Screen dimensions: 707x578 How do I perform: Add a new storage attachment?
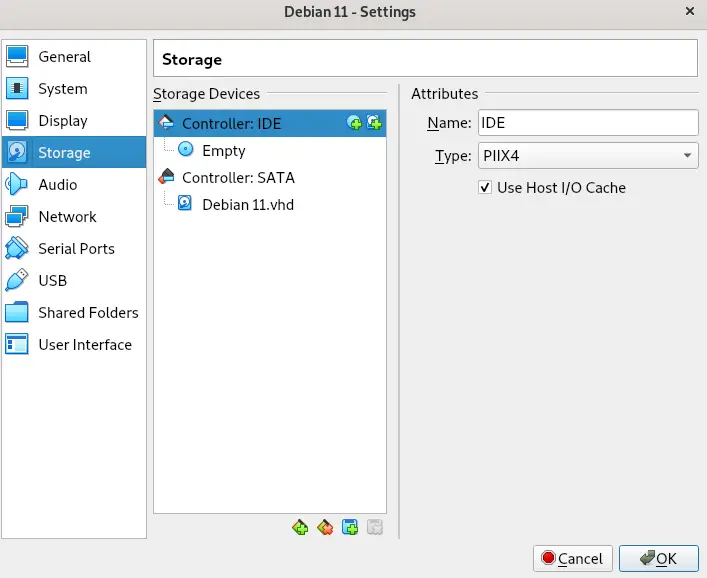pos(350,527)
